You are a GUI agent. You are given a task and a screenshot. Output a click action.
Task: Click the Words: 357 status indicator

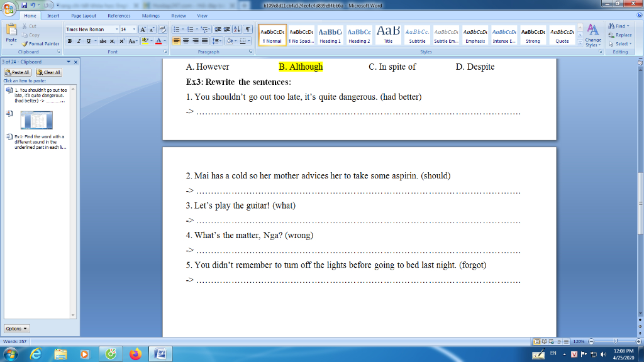15,341
